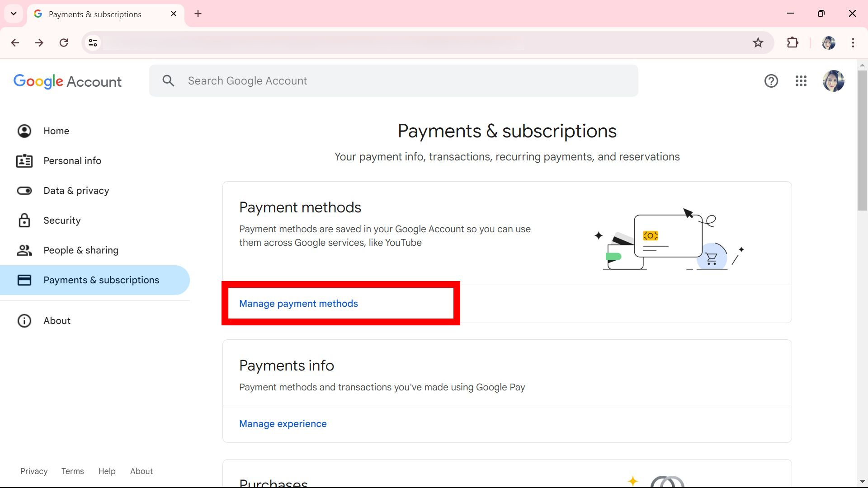
Task: Click the Help question mark icon
Action: (771, 81)
